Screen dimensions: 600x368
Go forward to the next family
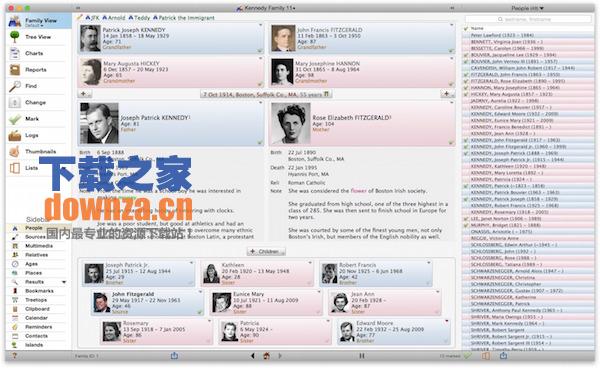[x=280, y=356]
